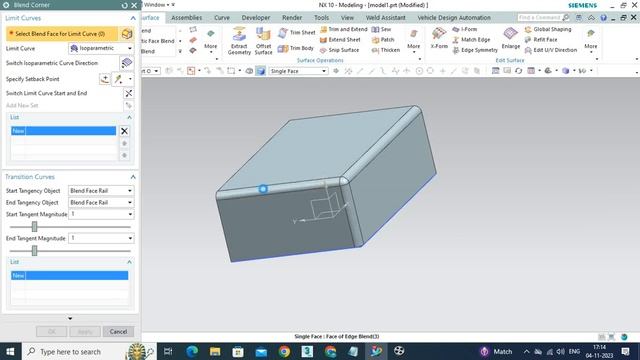Select the Match Edge tool

click(x=471, y=40)
